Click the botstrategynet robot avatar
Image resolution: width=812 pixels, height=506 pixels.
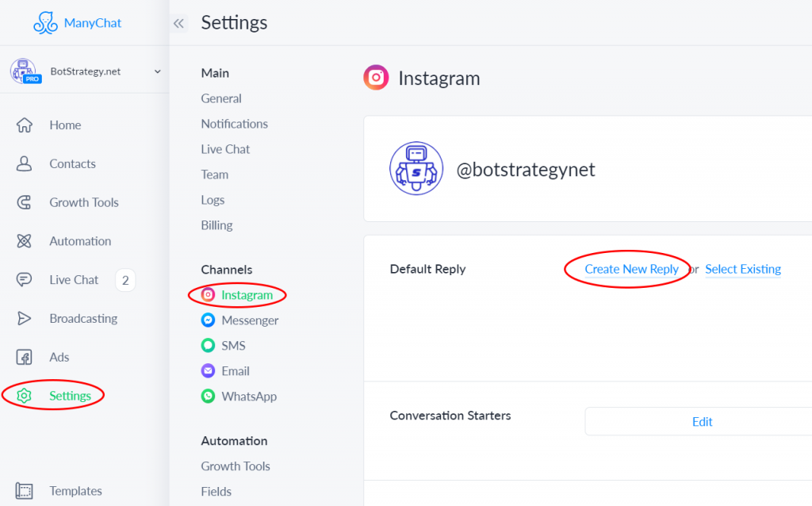[416, 168]
